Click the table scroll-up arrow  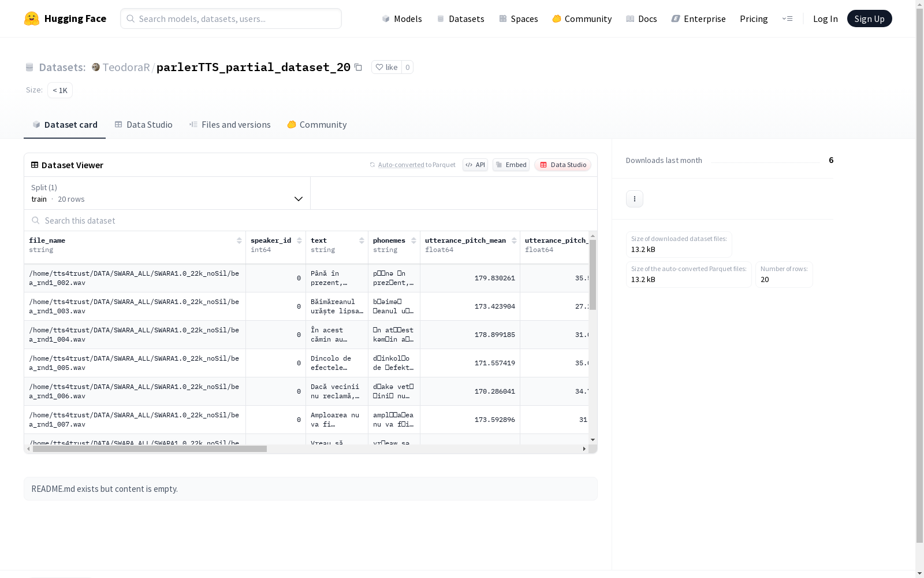[593, 236]
